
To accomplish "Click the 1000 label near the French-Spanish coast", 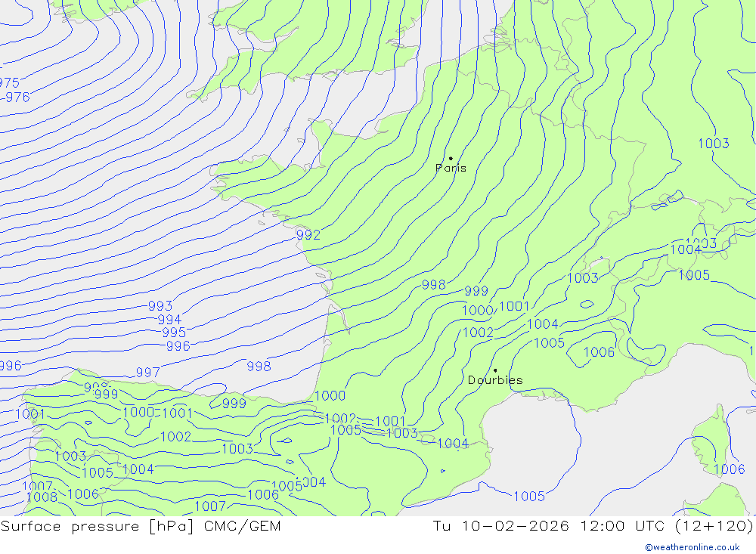I will tap(330, 396).
